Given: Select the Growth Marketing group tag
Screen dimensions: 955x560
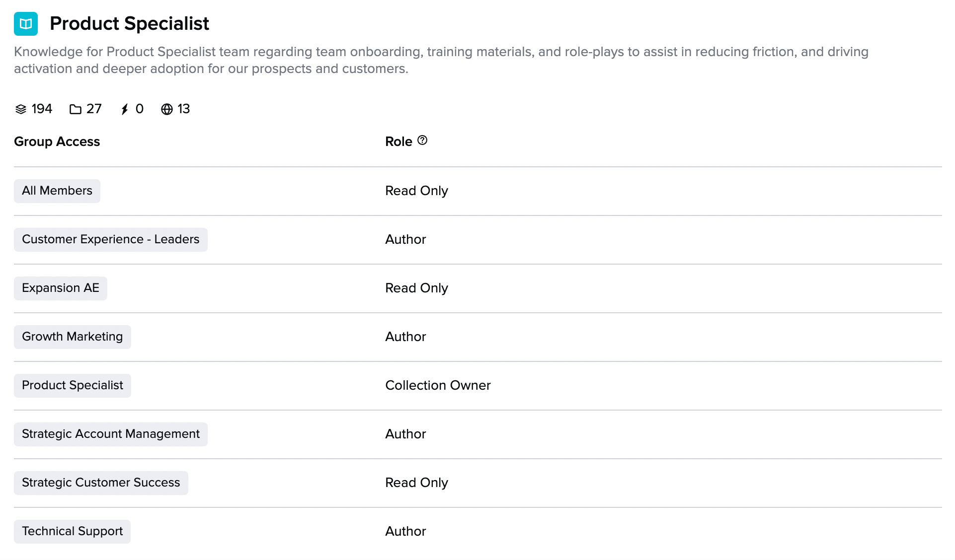Looking at the screenshot, I should [x=73, y=337].
